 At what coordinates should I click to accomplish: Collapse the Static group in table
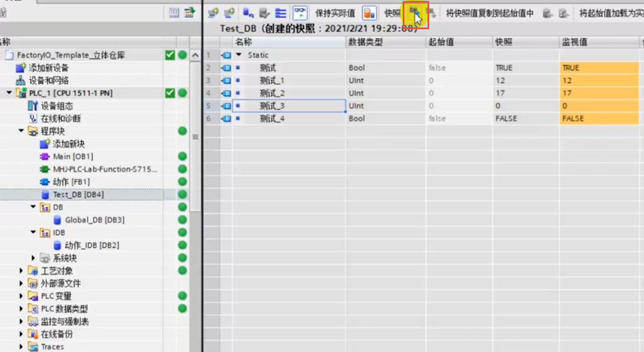point(239,55)
